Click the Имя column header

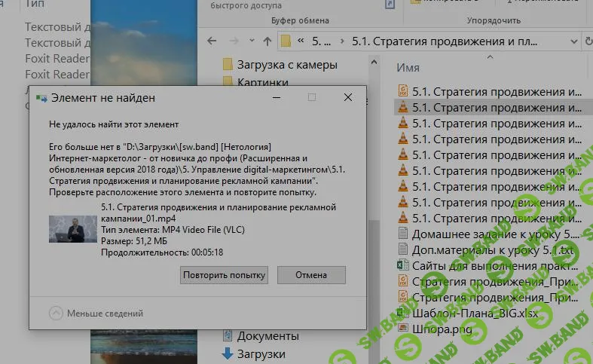[408, 68]
